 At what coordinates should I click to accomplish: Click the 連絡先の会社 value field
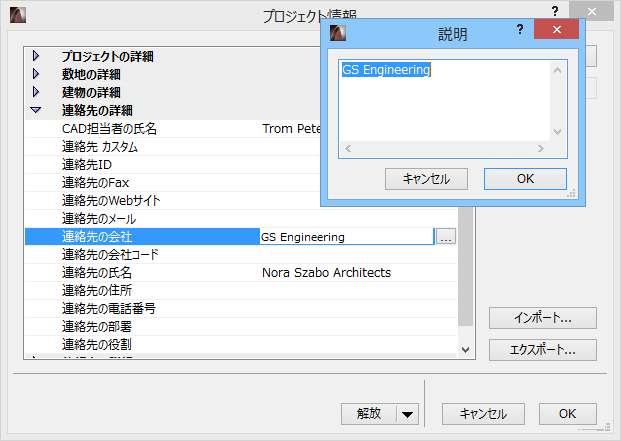click(x=347, y=236)
